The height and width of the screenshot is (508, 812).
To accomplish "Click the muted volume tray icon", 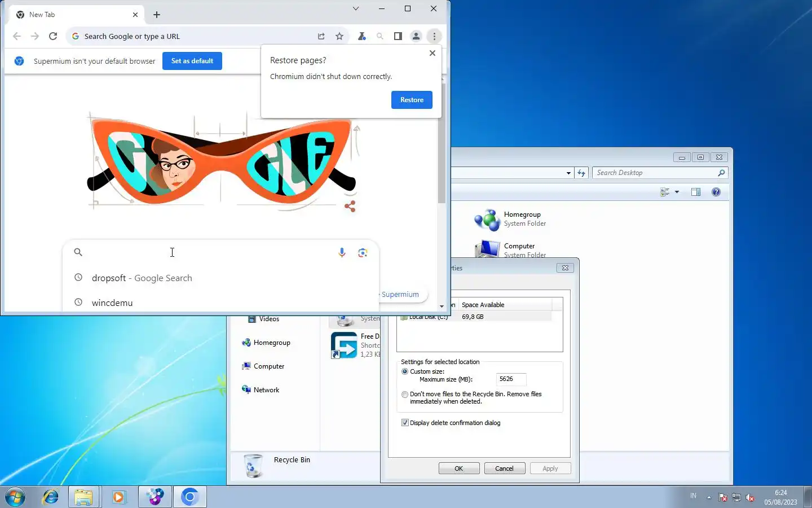I will pyautogui.click(x=750, y=497).
